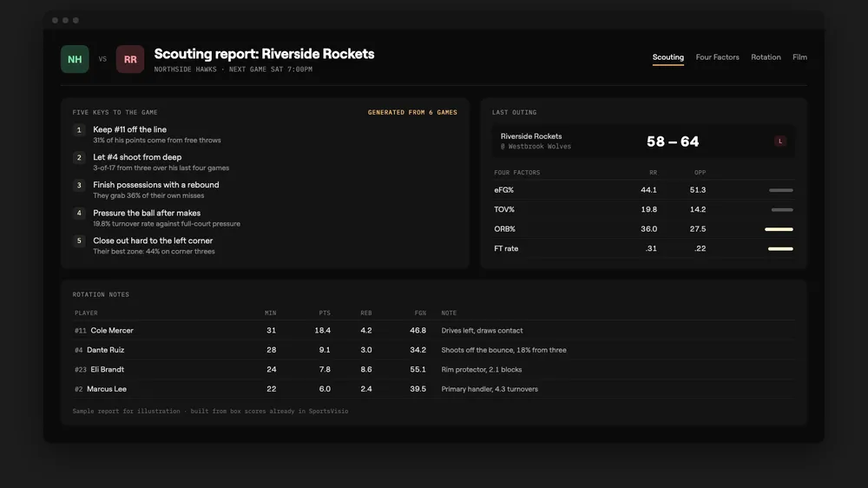The width and height of the screenshot is (868, 488).
Task: Click the L loss badge
Action: (780, 142)
